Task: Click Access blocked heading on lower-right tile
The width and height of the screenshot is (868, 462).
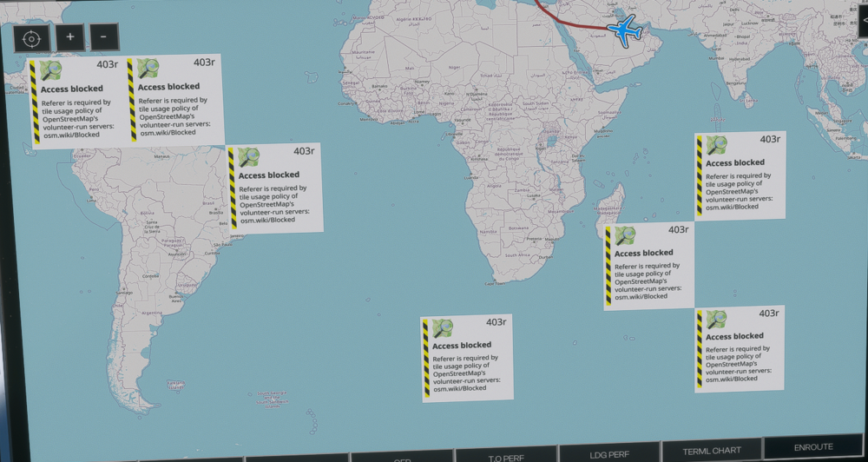Action: [x=734, y=336]
